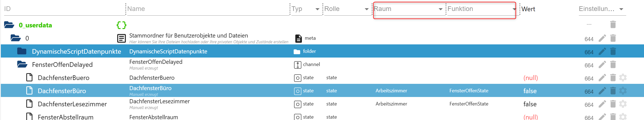Click pencil icon for the meta folder 0

(602, 38)
